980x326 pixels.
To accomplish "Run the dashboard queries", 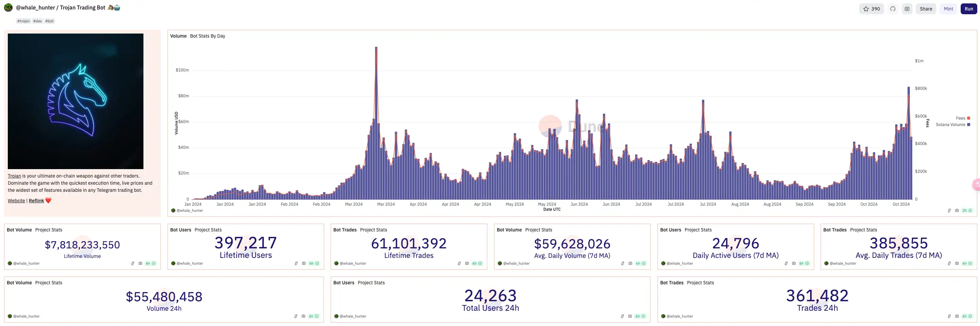I will click(968, 9).
